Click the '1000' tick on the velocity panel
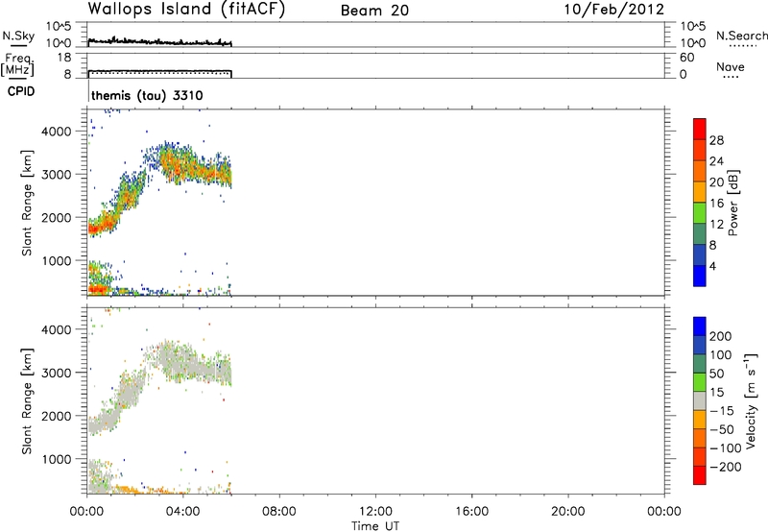The width and height of the screenshot is (768, 532). pyautogui.click(x=57, y=459)
